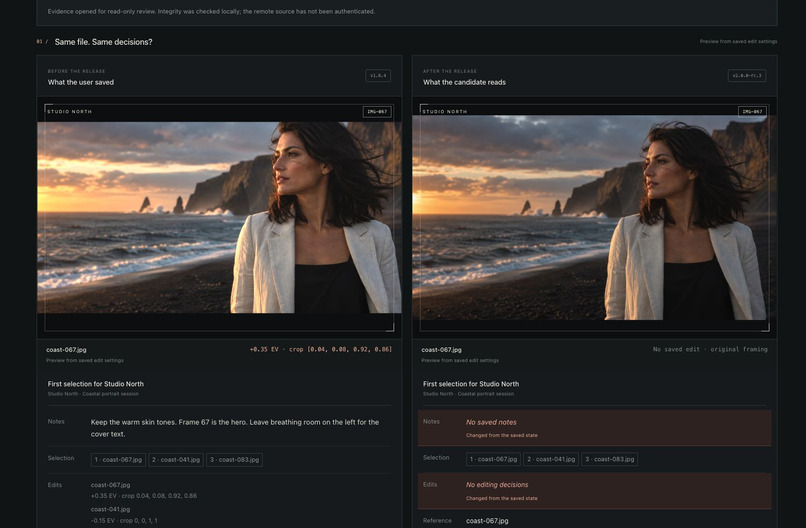
Task: Click the 'What the candidate reads' title
Action: coord(464,82)
